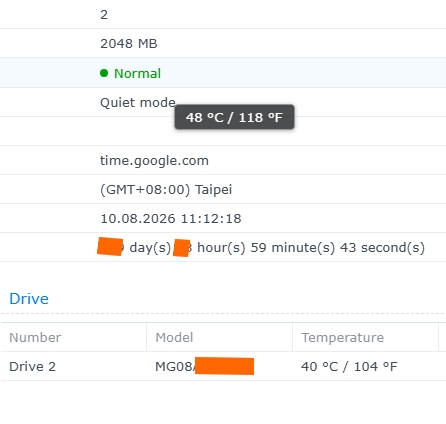Select the system time 10.08.2026 11:12:18
Viewport: 446px width, 424px height.
(171, 219)
